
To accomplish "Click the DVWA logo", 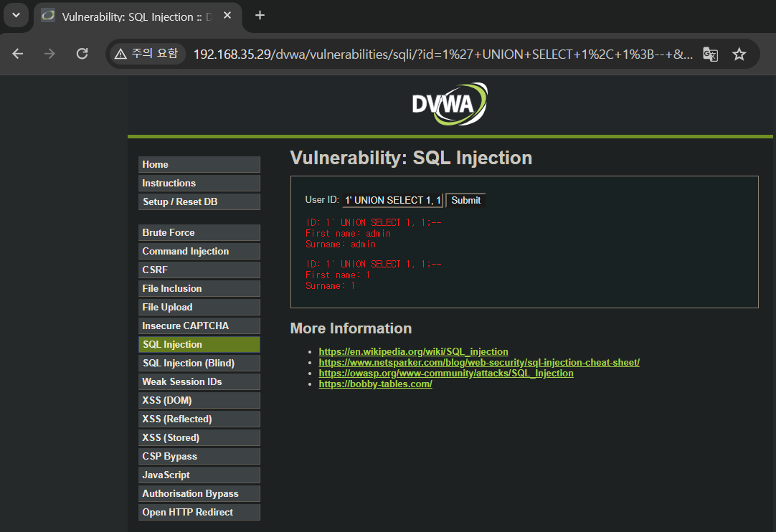I will 450,104.
